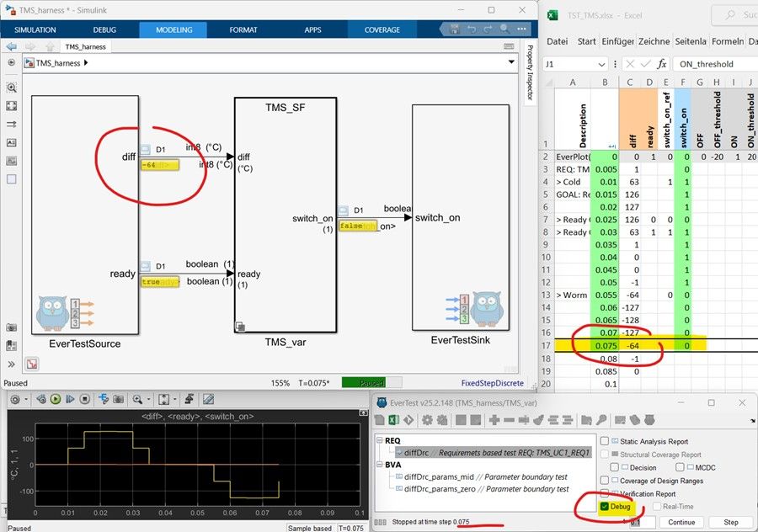Open Excel Einfügen ribbon tab

[617, 41]
